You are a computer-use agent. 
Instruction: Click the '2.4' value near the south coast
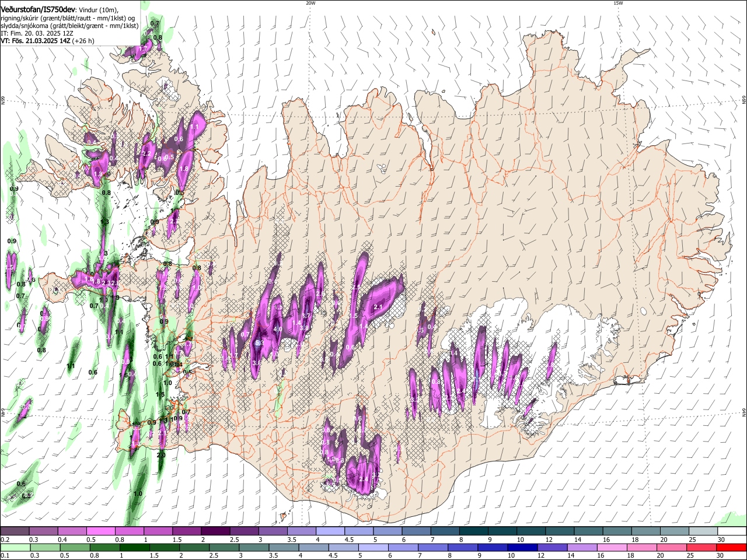(x=363, y=479)
